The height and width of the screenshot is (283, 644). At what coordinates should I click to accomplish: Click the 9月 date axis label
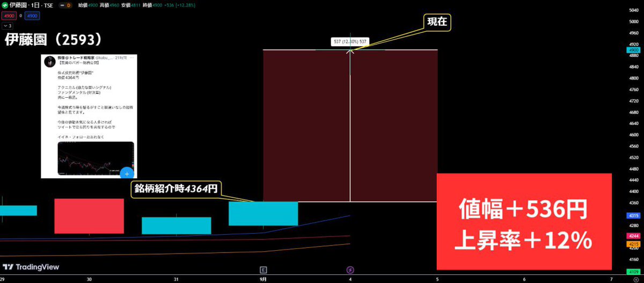tap(263, 279)
